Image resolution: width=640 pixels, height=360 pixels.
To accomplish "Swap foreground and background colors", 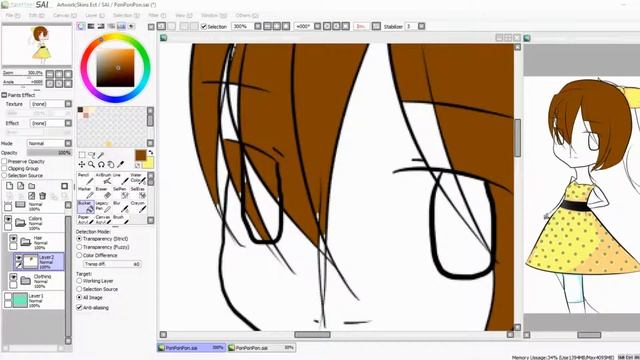I will [151, 153].
